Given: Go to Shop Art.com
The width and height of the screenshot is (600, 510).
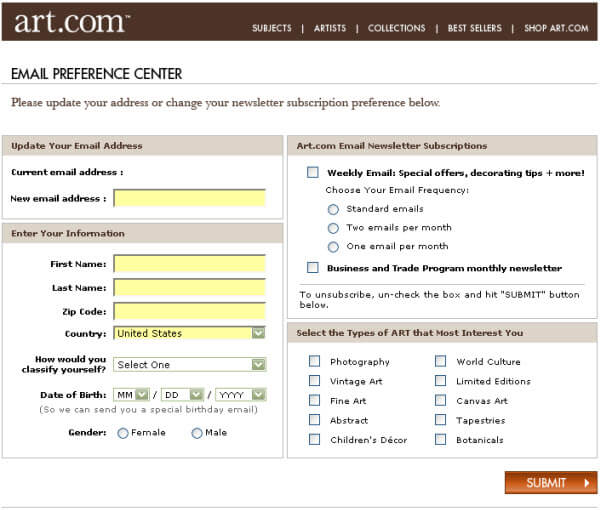Looking at the screenshot, I should tap(556, 28).
